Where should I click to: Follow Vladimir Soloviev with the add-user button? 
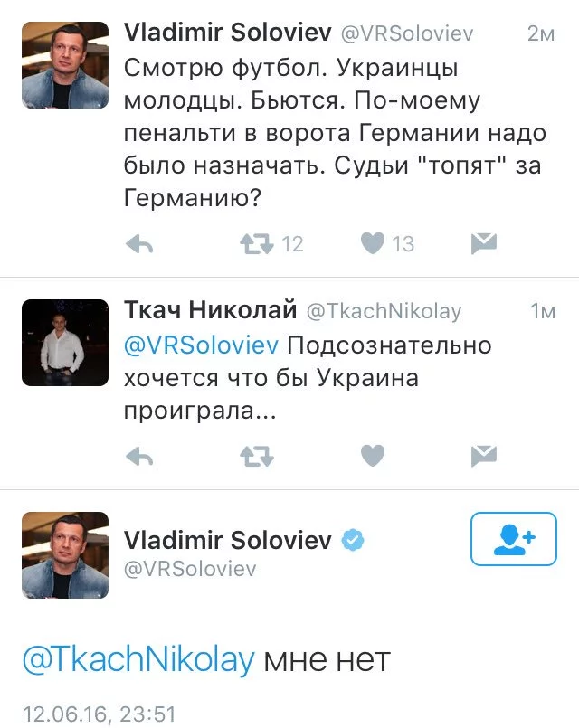[513, 539]
